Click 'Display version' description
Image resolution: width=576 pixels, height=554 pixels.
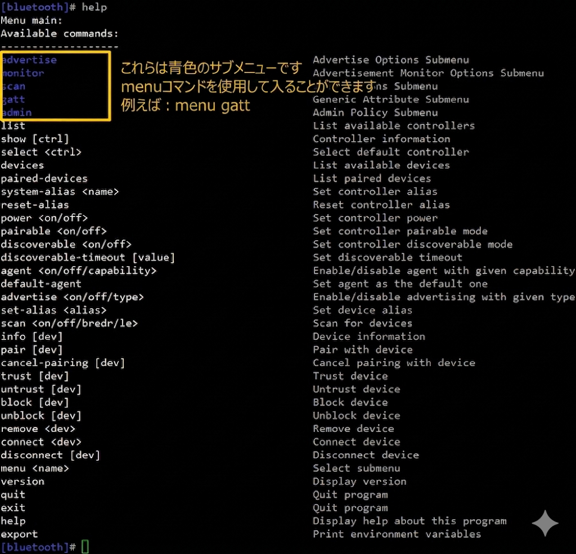tap(360, 482)
